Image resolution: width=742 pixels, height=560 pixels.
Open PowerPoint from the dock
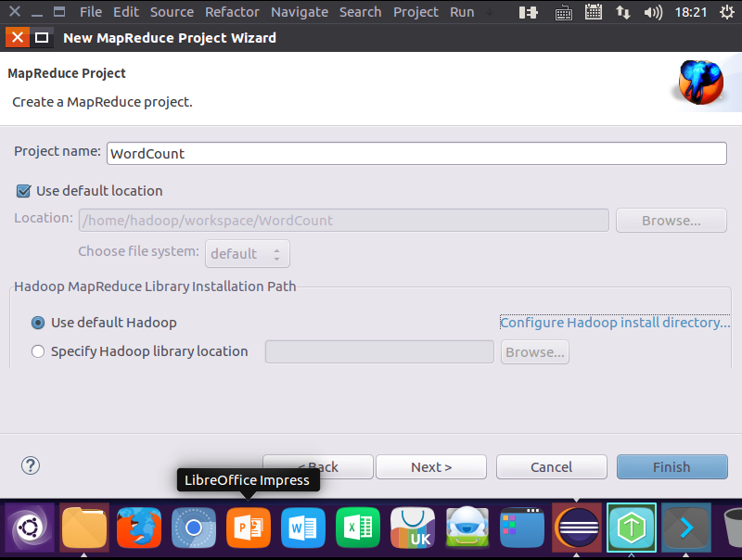coord(248,527)
